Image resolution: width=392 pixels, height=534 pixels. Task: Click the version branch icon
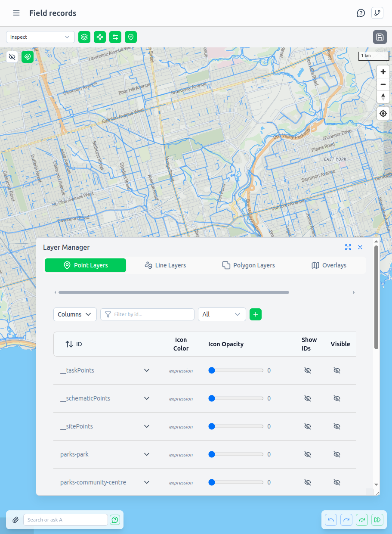coord(377,13)
